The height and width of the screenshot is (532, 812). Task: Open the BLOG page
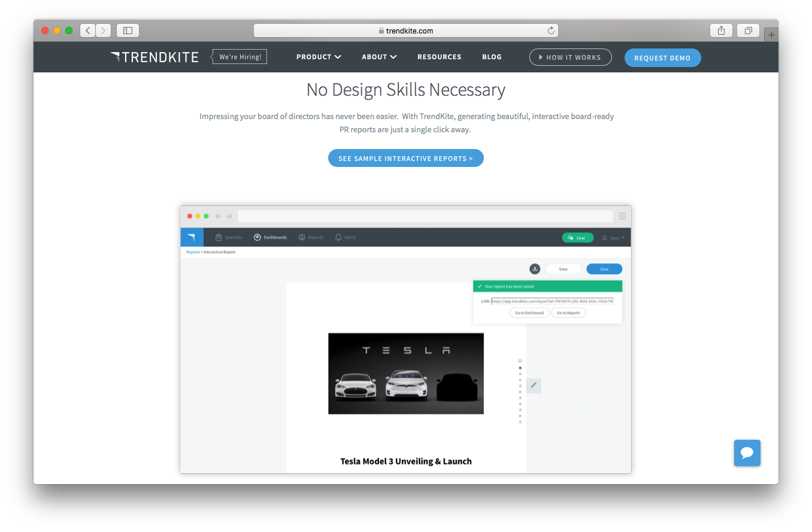tap(492, 57)
